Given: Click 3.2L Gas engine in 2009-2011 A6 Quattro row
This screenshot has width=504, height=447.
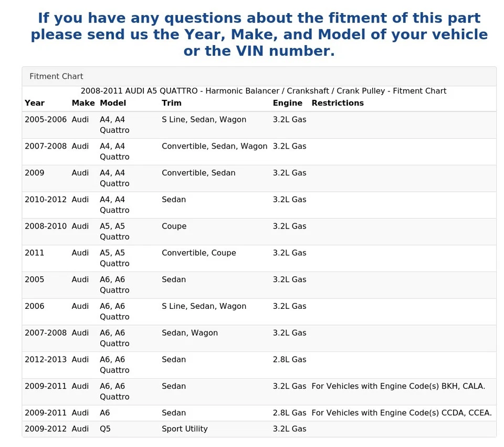Looking at the screenshot, I should tap(289, 387).
